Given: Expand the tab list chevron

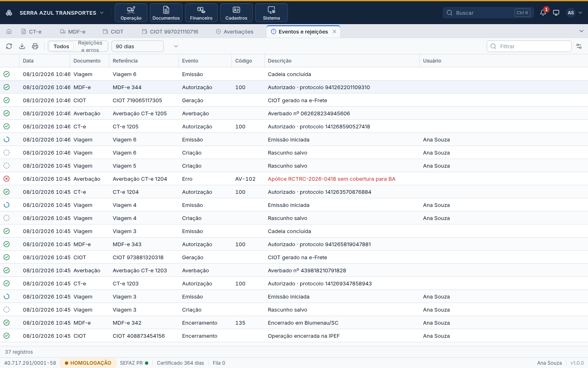Looking at the screenshot, I should (x=581, y=31).
